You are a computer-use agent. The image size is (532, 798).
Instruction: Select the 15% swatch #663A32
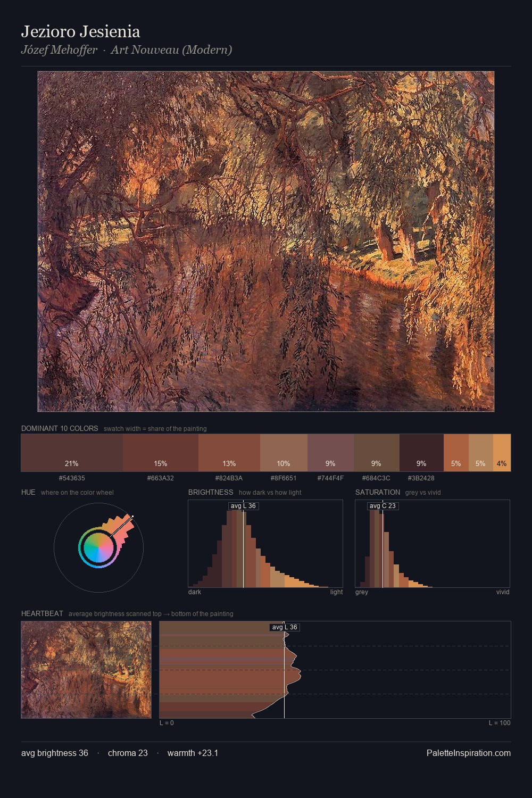click(160, 453)
